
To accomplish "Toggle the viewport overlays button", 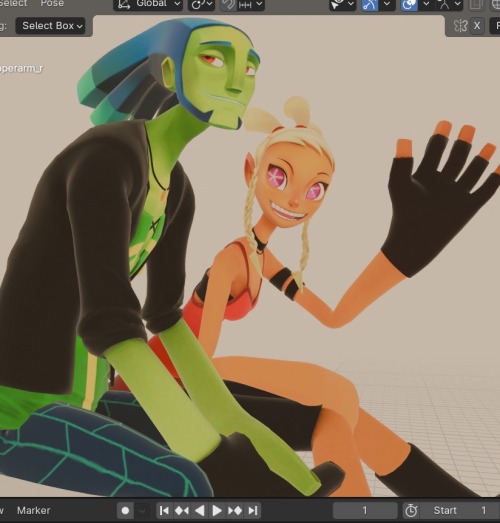I will 410,4.
